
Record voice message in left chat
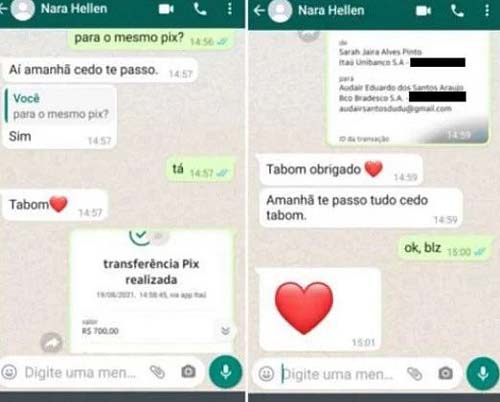[x=226, y=372]
